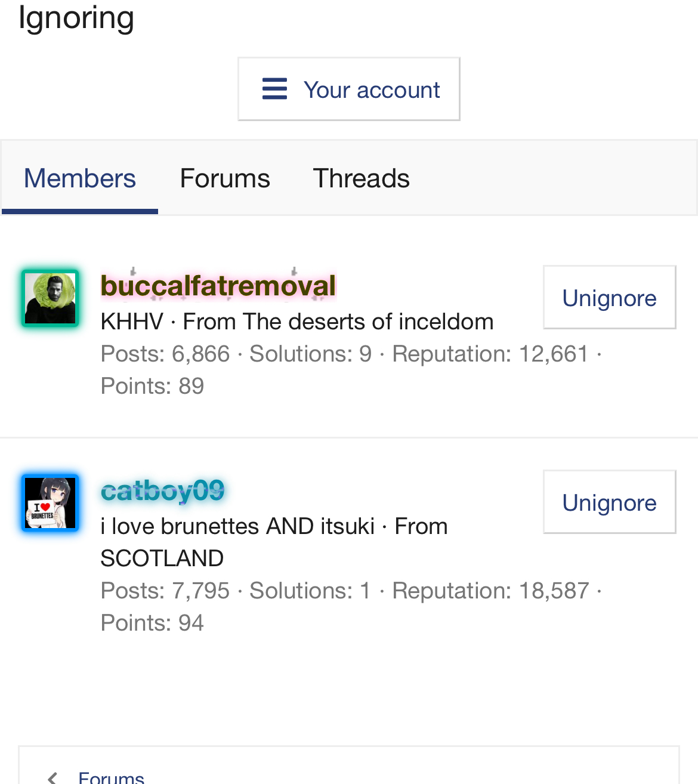Switch to the Threads tab

[361, 178]
